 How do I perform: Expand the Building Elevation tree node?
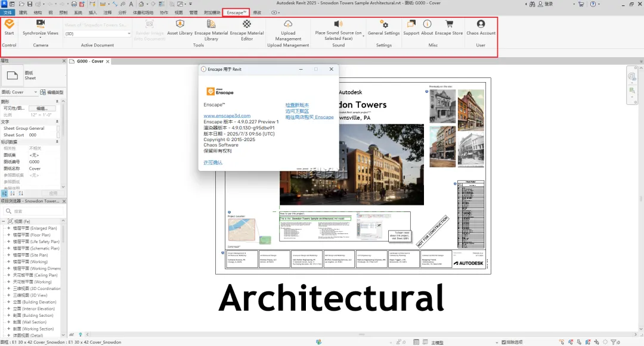pyautogui.click(x=8, y=302)
